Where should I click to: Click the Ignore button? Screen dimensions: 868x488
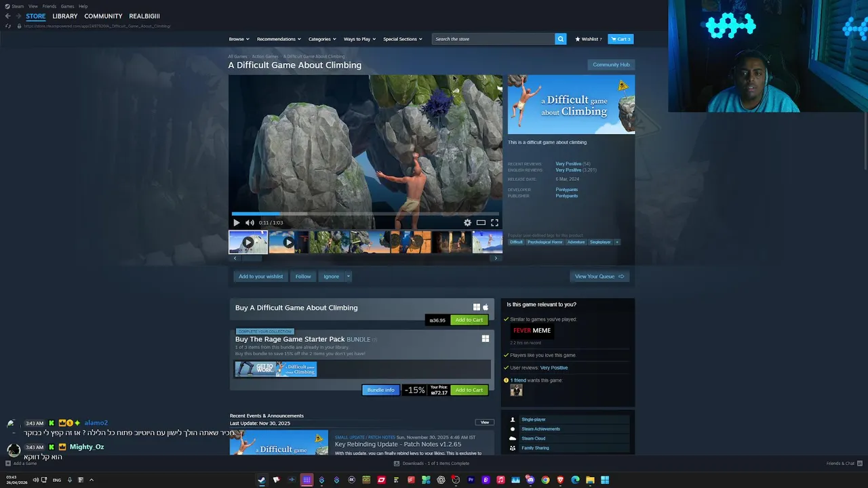click(x=331, y=277)
